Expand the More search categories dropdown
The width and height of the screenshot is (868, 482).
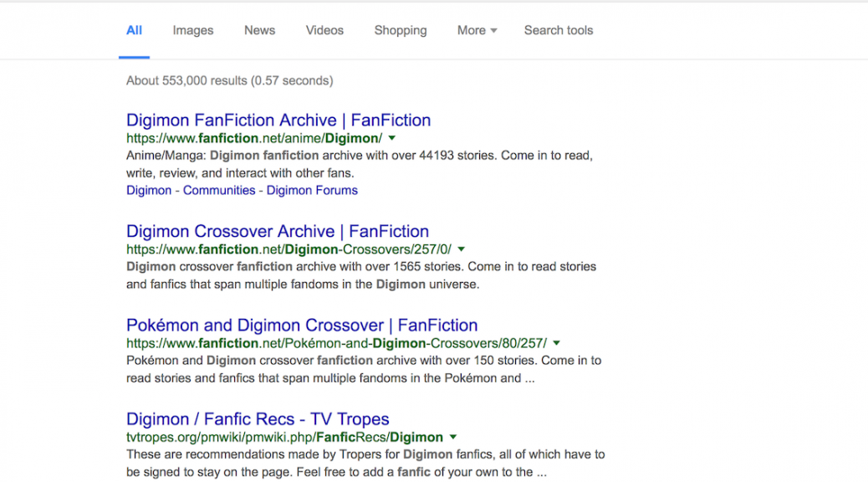(477, 30)
